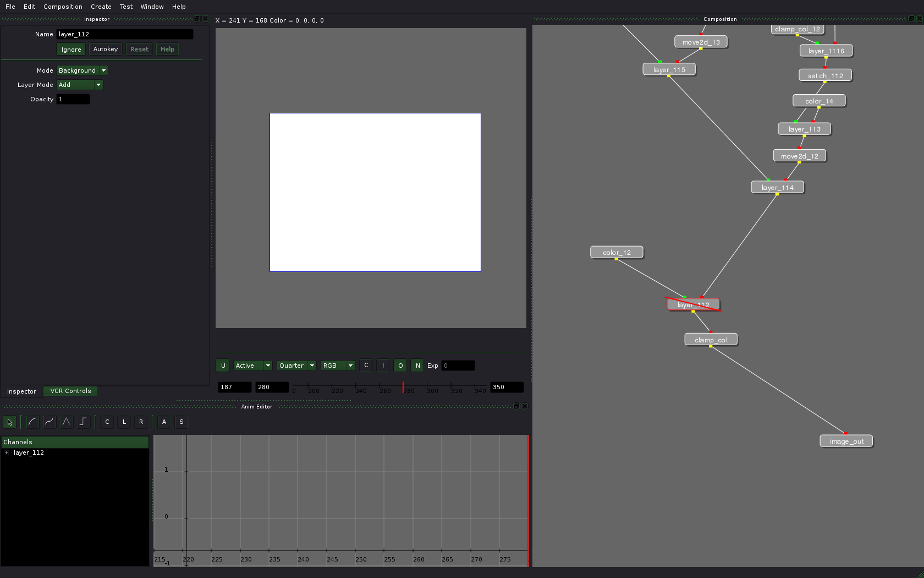Choose the curved ease interpolation tool
Screen dimensions: 924x578
pos(32,422)
